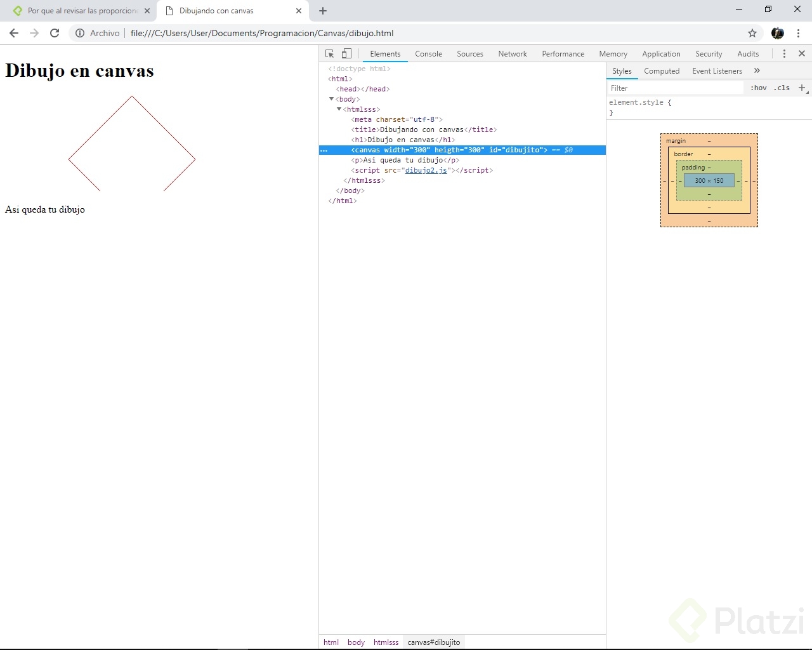Open the DevTools customize three-dot menu
Image resolution: width=812 pixels, height=650 pixels.
click(784, 54)
